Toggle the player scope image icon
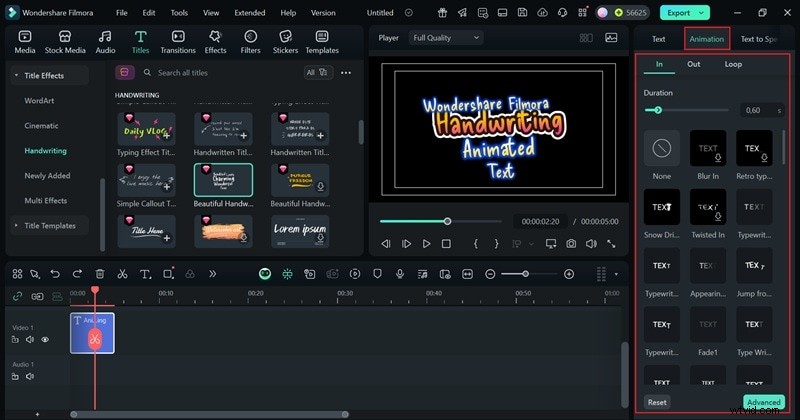The height and width of the screenshot is (420, 800). pos(611,38)
